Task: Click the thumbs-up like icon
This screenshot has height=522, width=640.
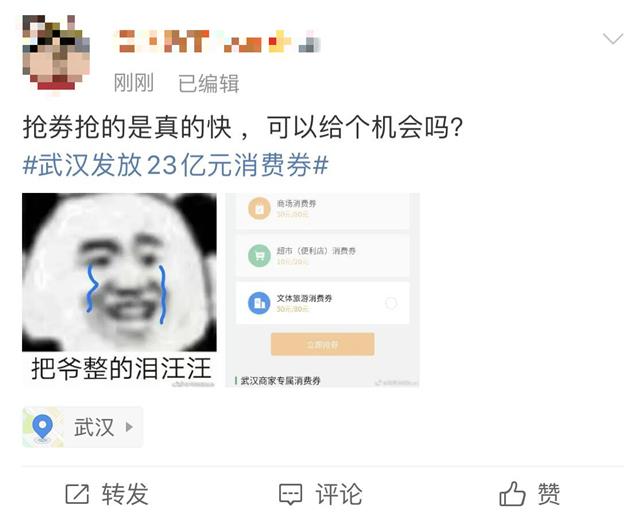Action: (512, 493)
